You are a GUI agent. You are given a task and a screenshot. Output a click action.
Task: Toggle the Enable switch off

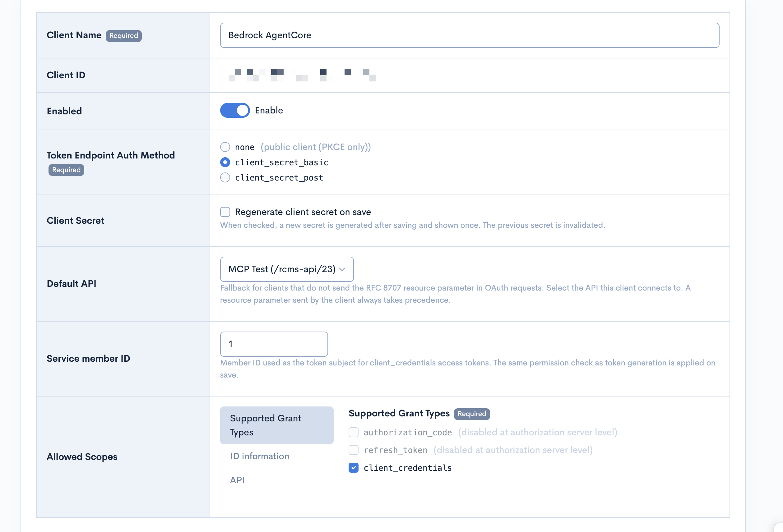(x=235, y=110)
